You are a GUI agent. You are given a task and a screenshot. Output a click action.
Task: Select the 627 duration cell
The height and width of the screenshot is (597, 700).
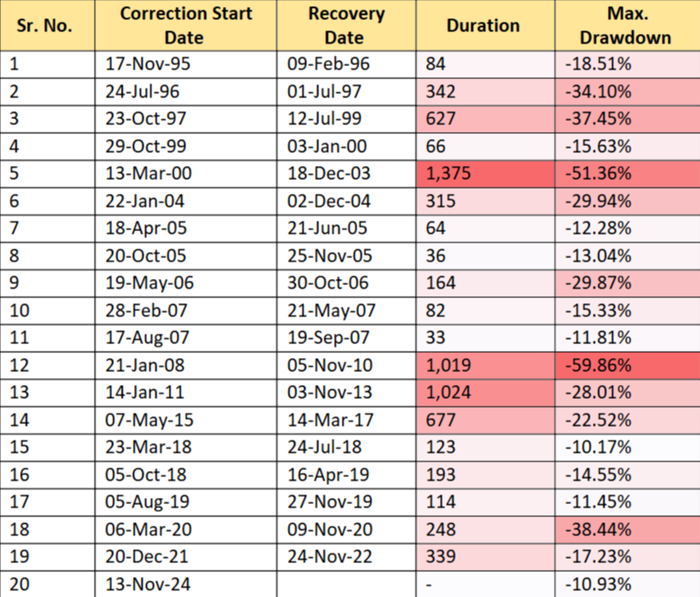[483, 119]
